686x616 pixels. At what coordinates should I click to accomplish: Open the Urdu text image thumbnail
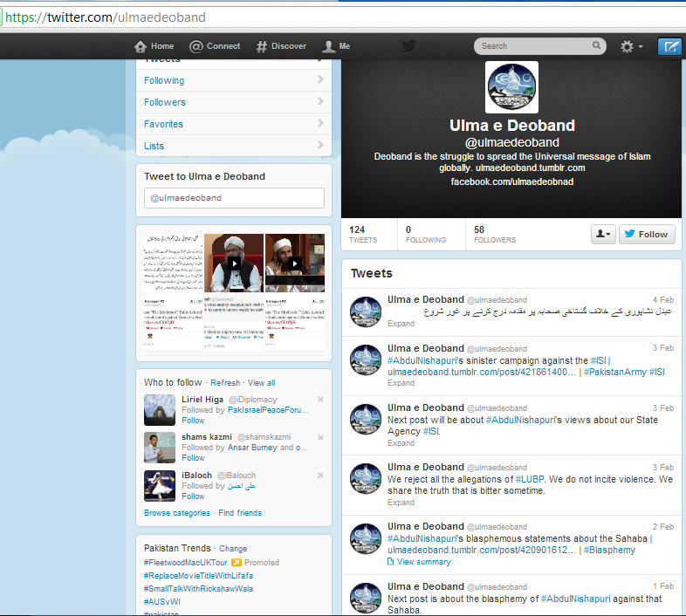[x=174, y=263]
